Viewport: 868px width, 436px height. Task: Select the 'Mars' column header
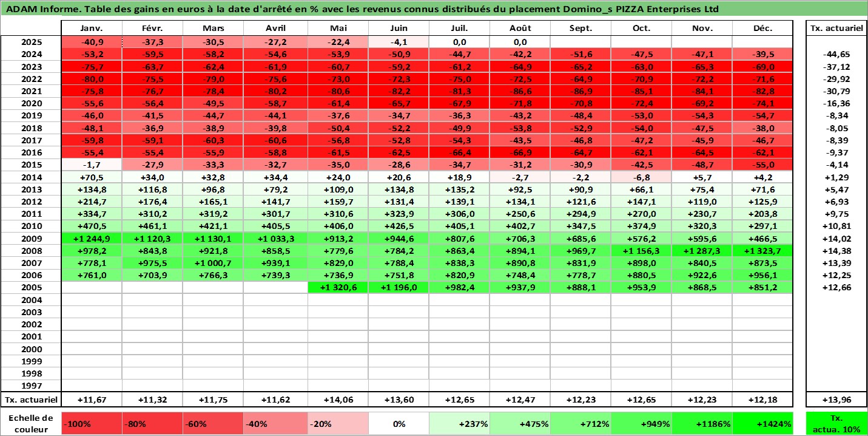pos(214,29)
